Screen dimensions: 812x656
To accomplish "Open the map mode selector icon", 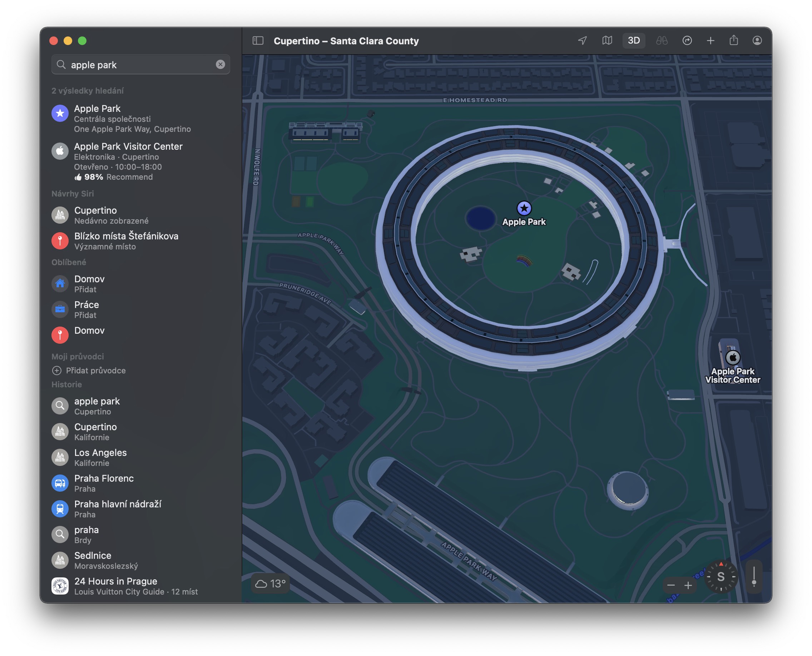I will [x=607, y=40].
